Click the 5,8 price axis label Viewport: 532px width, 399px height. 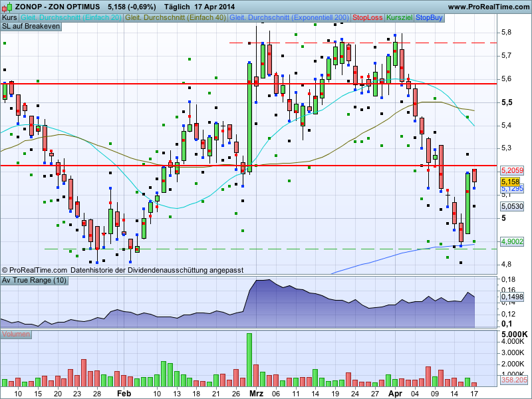point(506,32)
